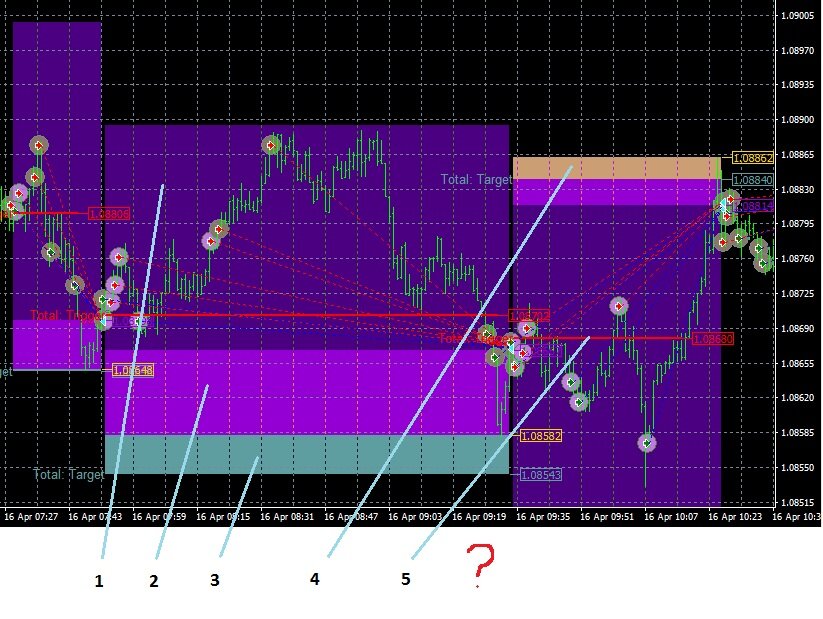Click the Total: Target text beside tan zone

(476, 180)
